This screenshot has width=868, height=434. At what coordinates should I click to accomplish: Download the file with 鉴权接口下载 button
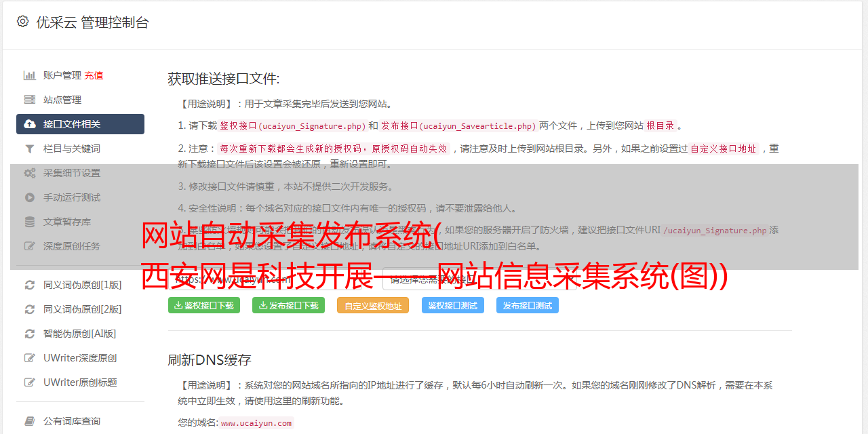[204, 305]
